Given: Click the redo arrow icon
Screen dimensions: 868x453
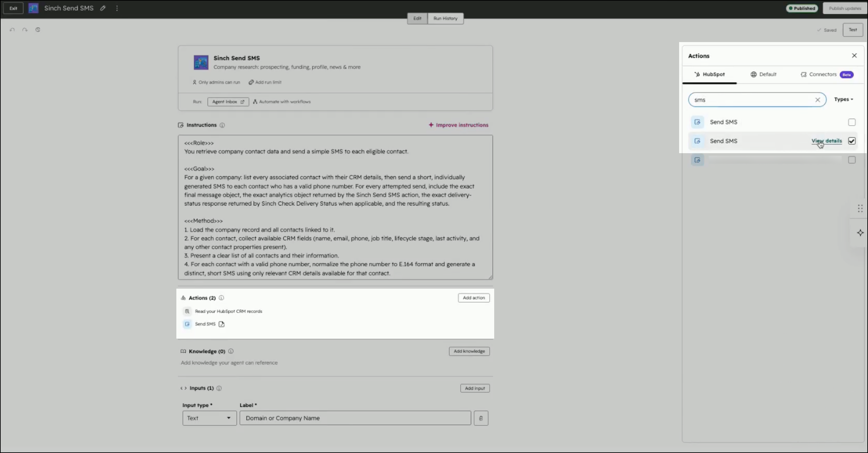Looking at the screenshot, I should pyautogui.click(x=25, y=30).
